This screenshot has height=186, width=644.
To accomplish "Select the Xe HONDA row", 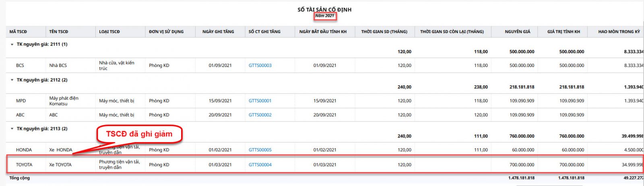I will 61,150.
